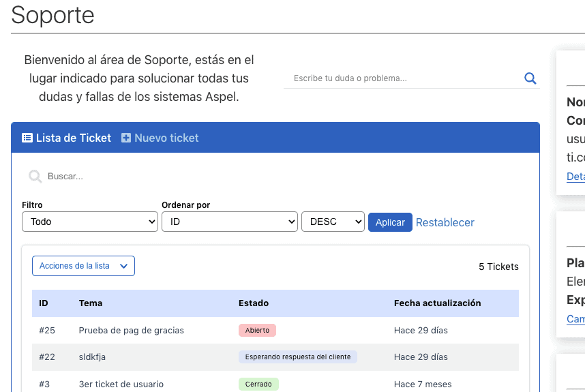Click ticket ID #25
The height and width of the screenshot is (392, 585).
coord(47,331)
